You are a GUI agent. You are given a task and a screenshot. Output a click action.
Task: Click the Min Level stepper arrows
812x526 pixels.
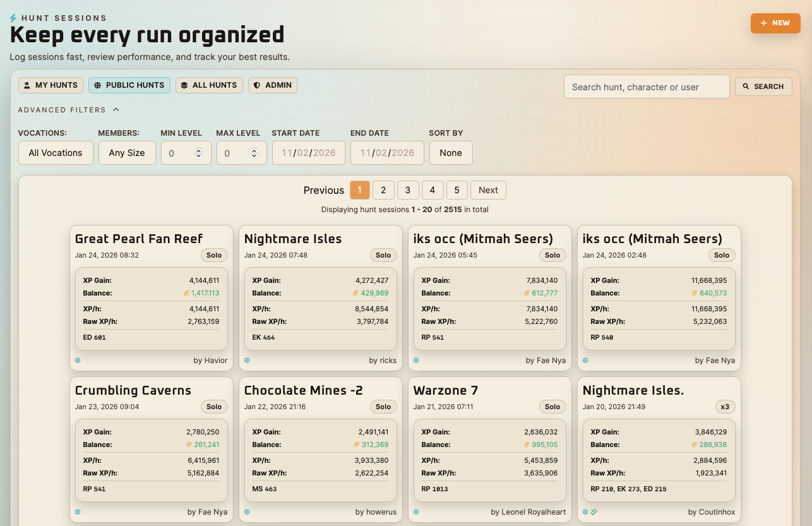point(198,153)
